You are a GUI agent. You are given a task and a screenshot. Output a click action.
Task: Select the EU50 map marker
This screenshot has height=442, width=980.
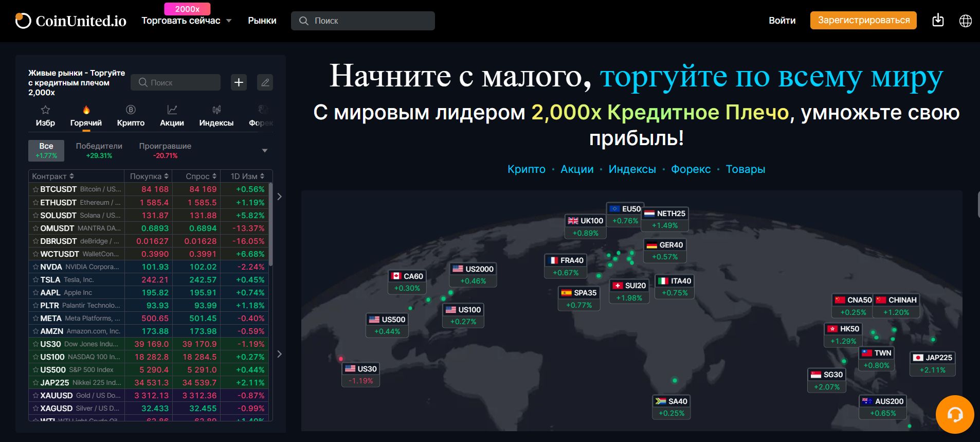(625, 215)
